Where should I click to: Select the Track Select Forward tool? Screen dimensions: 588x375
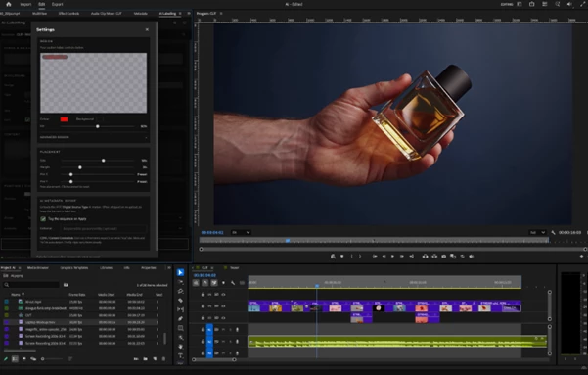click(x=180, y=282)
